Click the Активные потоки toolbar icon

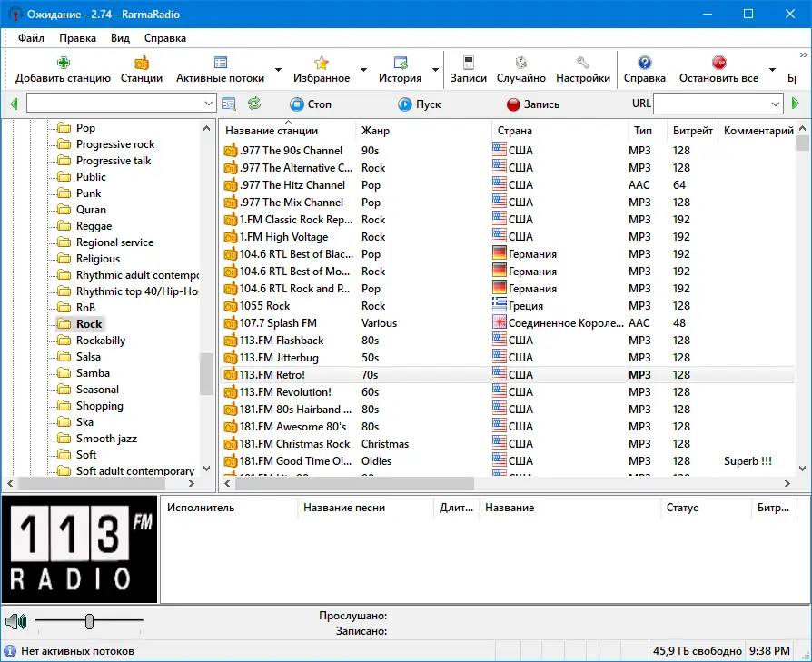pos(220,60)
